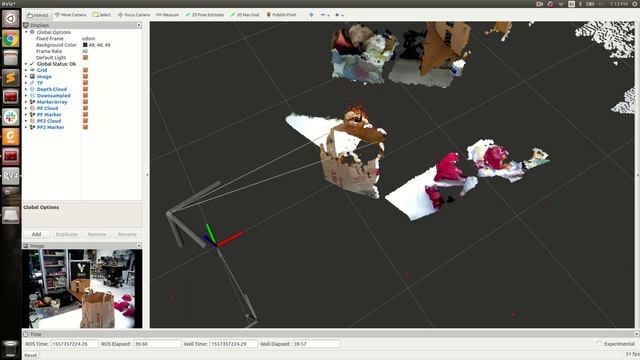Viewport: 640px width, 360px height.
Task: Click the Add display button
Action: pos(36,234)
